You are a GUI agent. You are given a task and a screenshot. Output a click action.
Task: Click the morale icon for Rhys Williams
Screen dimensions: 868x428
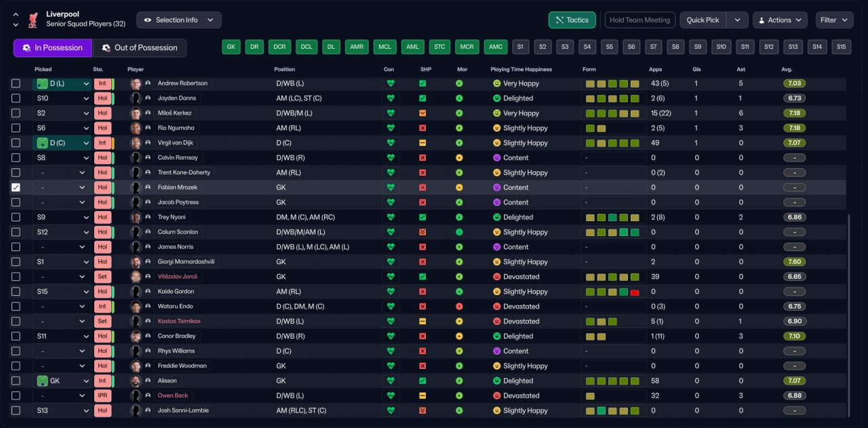459,351
